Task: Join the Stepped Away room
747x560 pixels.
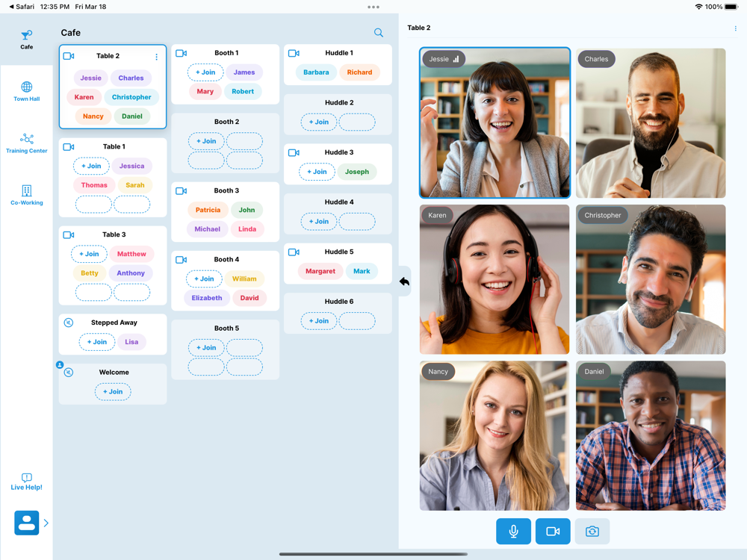Action: click(x=96, y=342)
